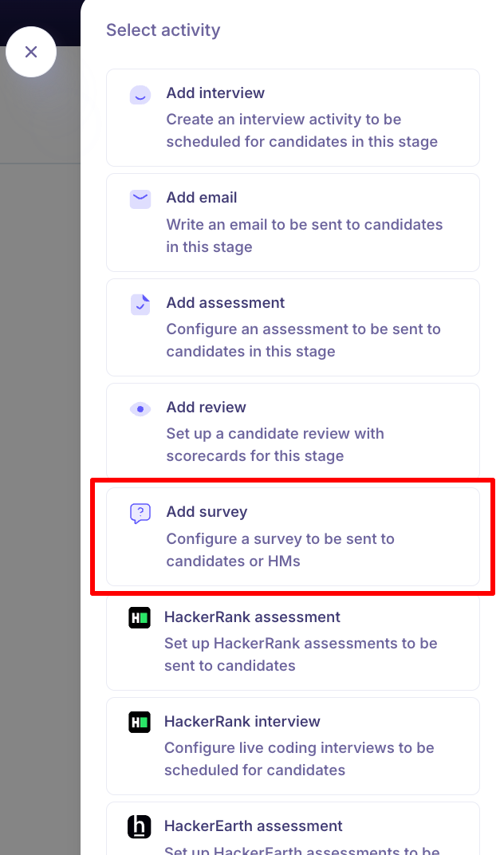Viewport: 504px width, 855px height.
Task: Choose the Add email title
Action: [202, 198]
